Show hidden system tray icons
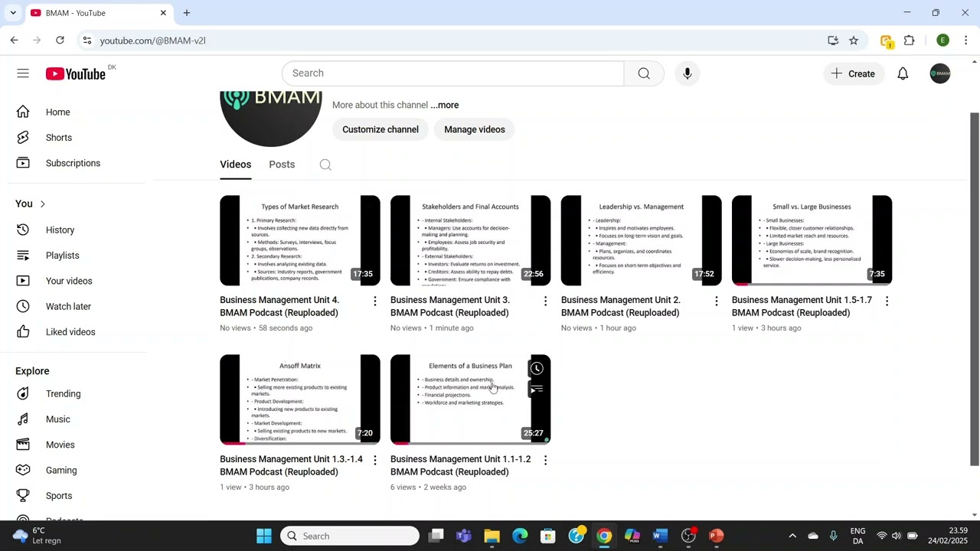Image resolution: width=980 pixels, height=551 pixels. click(x=792, y=536)
